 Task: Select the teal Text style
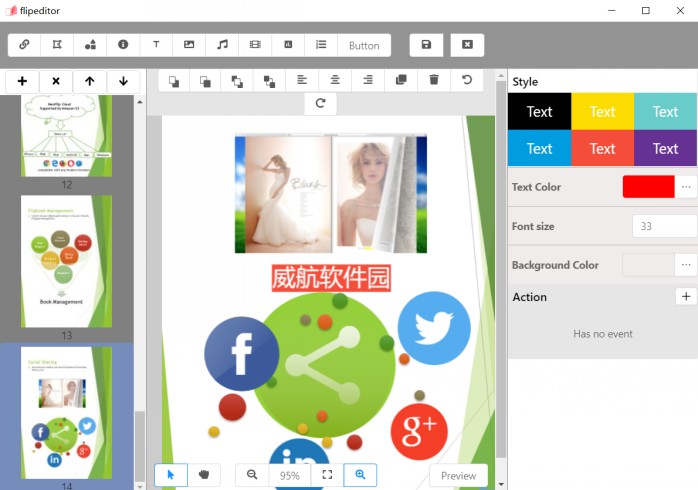666,111
